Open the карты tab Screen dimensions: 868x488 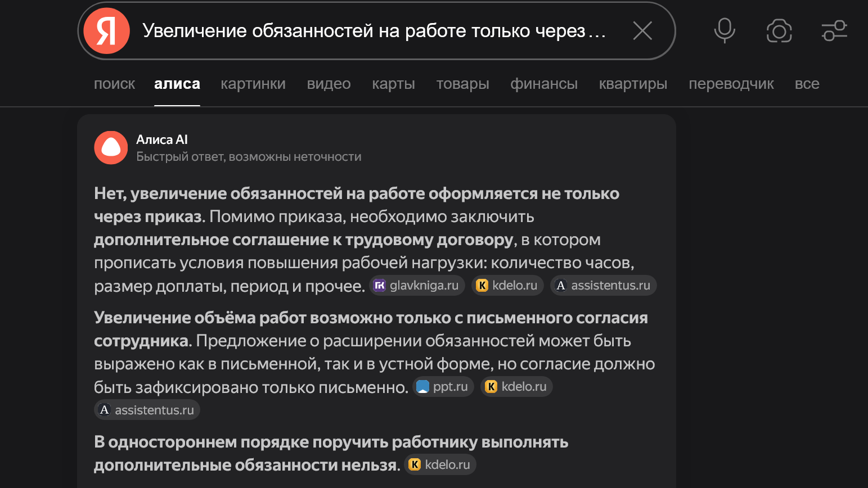coord(393,84)
